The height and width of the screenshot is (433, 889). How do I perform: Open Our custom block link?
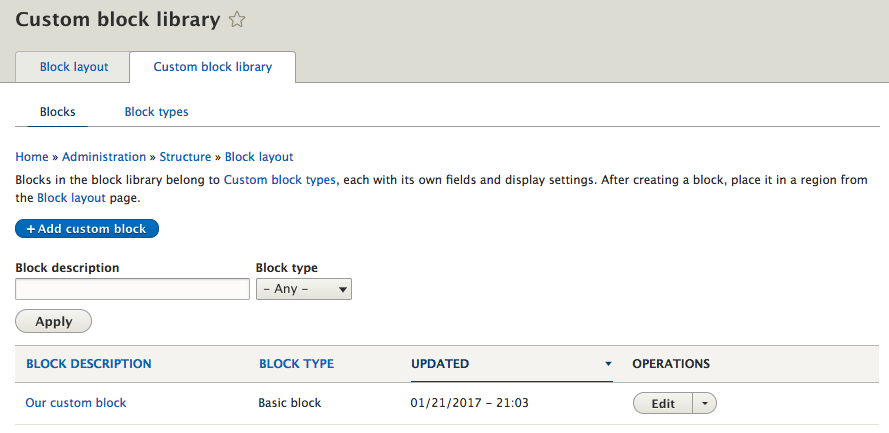point(76,403)
